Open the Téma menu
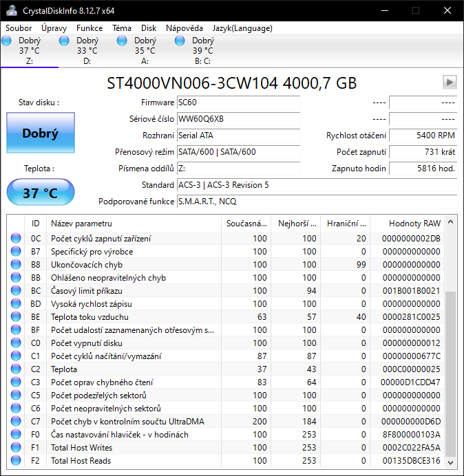Image resolution: width=464 pixels, height=476 pixels. click(122, 28)
